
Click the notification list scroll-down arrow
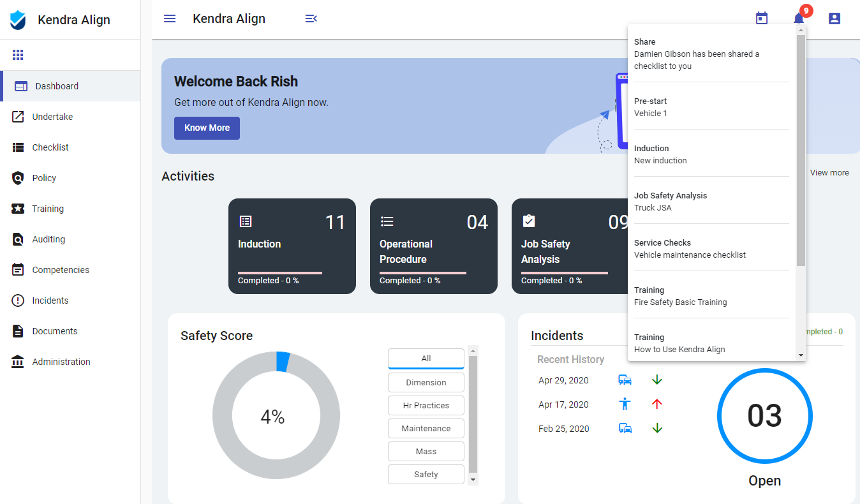tap(801, 355)
